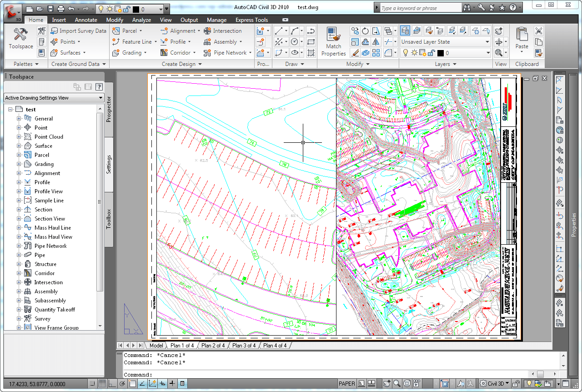Select Corridor in settings tree
Image resolution: width=582 pixels, height=392 pixels.
point(45,273)
